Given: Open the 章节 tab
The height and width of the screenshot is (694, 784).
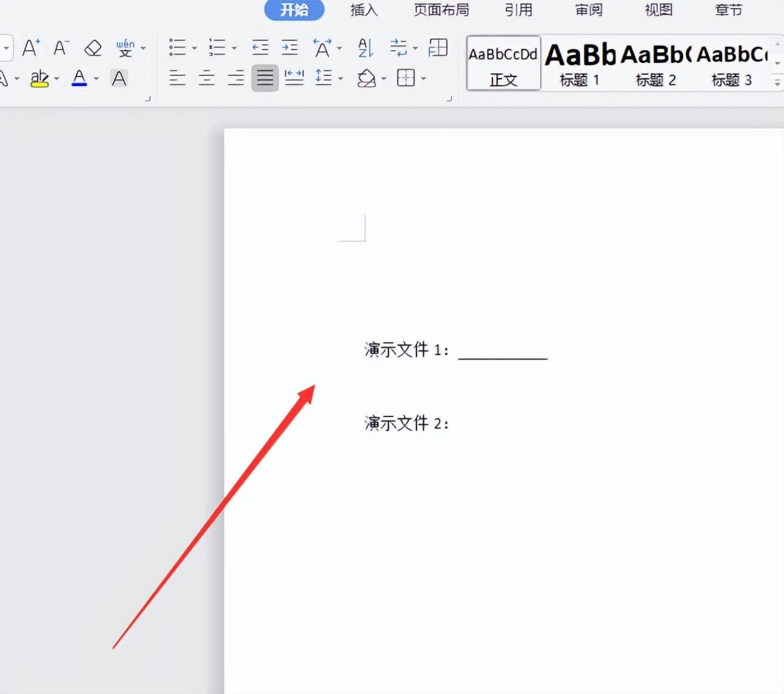Looking at the screenshot, I should tap(728, 10).
